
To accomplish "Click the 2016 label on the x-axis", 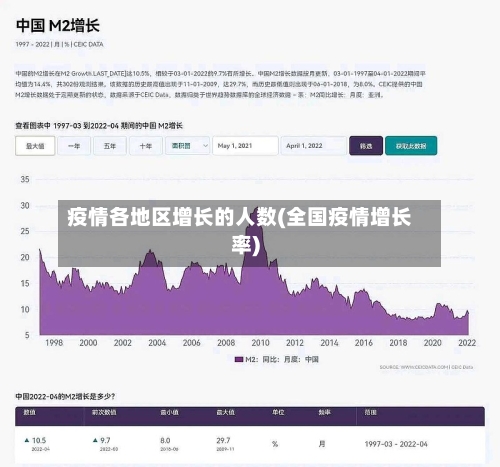I will [x=363, y=343].
